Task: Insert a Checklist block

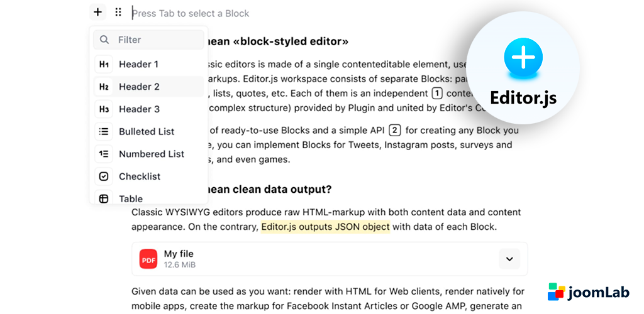Action: coord(148,176)
